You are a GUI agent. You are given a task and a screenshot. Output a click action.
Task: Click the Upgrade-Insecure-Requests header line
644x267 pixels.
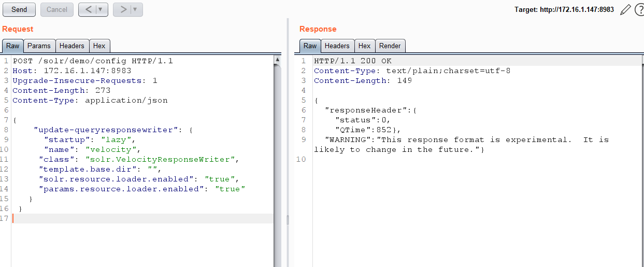[x=85, y=80]
